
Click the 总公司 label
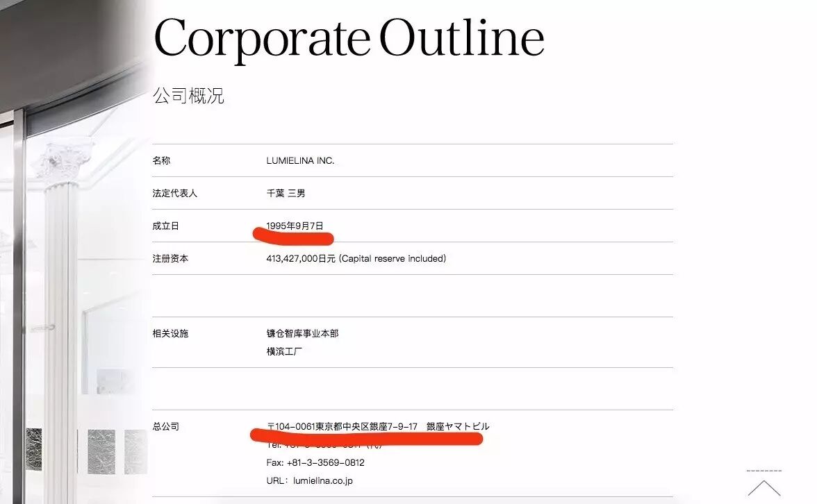coord(165,426)
